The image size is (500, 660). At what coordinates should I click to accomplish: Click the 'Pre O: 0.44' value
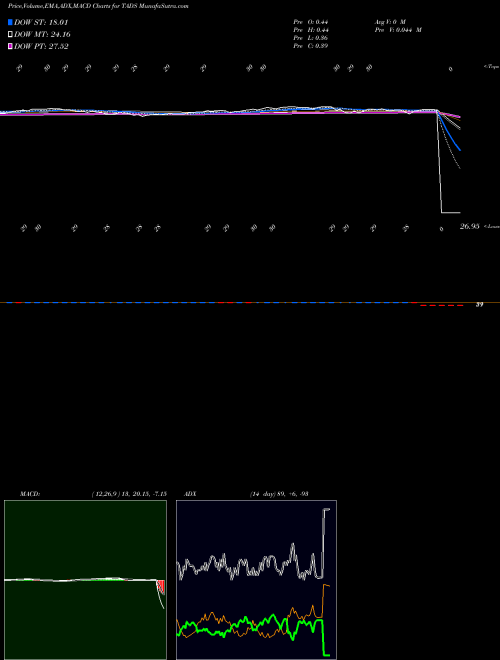point(311,22)
